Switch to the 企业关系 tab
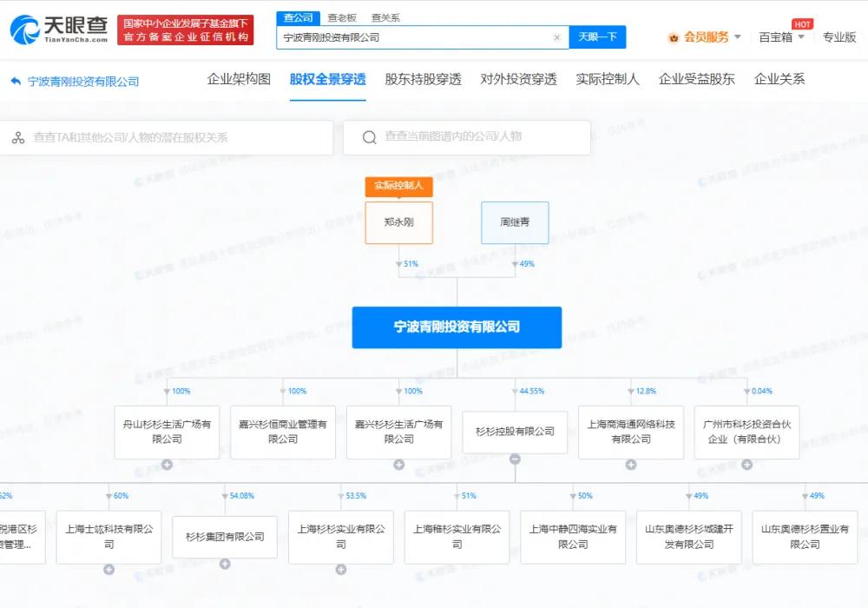Screen dimensions: 868x608 point(779,79)
